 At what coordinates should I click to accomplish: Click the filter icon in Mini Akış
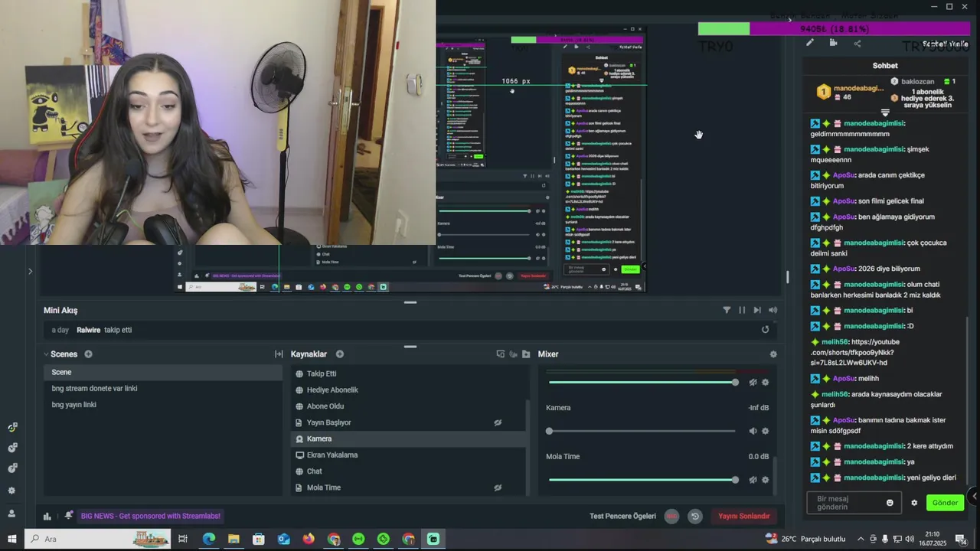727,310
